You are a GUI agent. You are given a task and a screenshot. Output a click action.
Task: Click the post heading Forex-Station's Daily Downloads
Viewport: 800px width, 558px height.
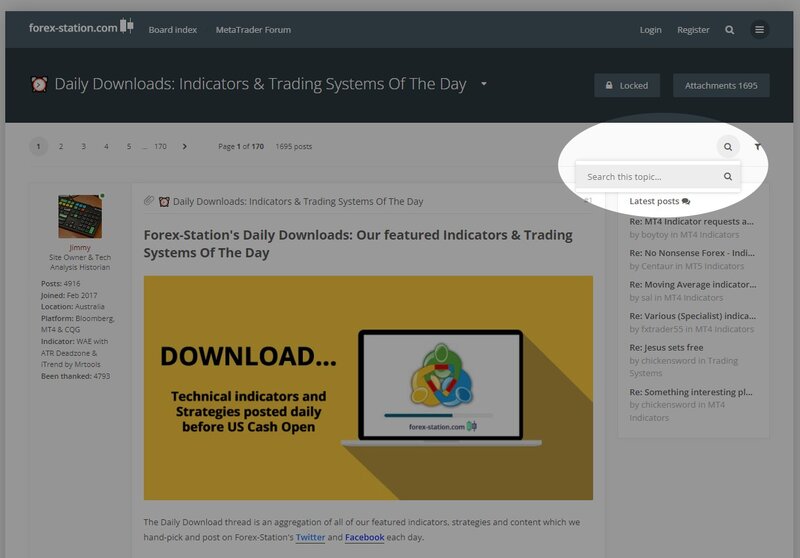(358, 244)
